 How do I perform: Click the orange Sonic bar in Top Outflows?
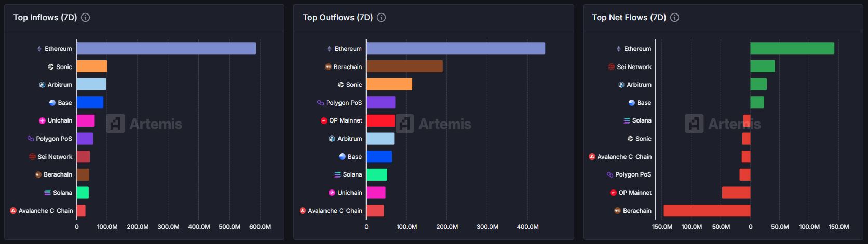point(389,84)
